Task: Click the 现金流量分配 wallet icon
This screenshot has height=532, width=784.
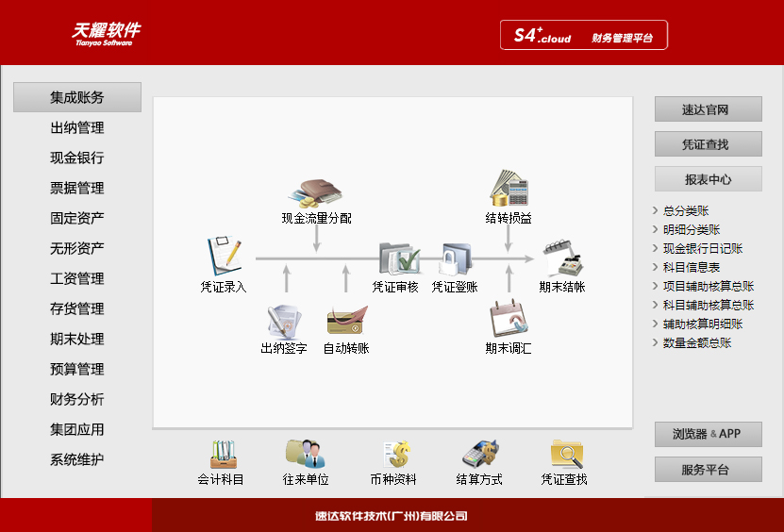Action: 316,193
